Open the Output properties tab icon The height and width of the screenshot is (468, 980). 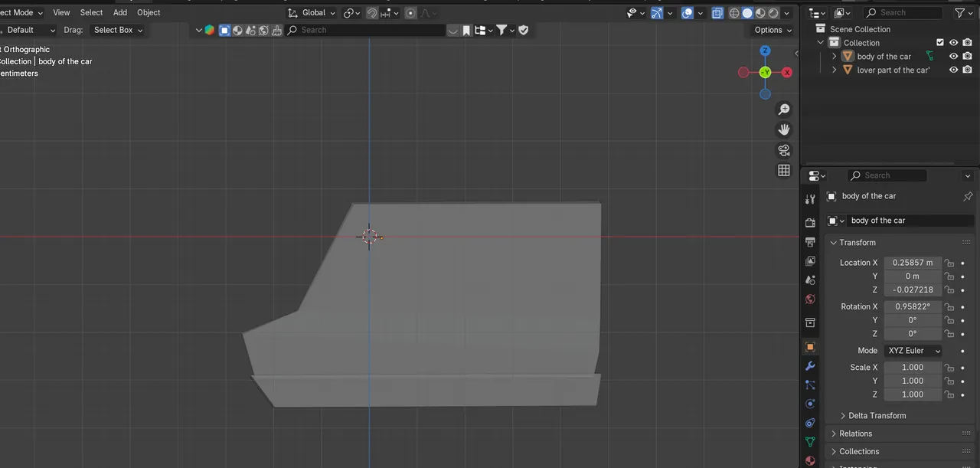(810, 242)
